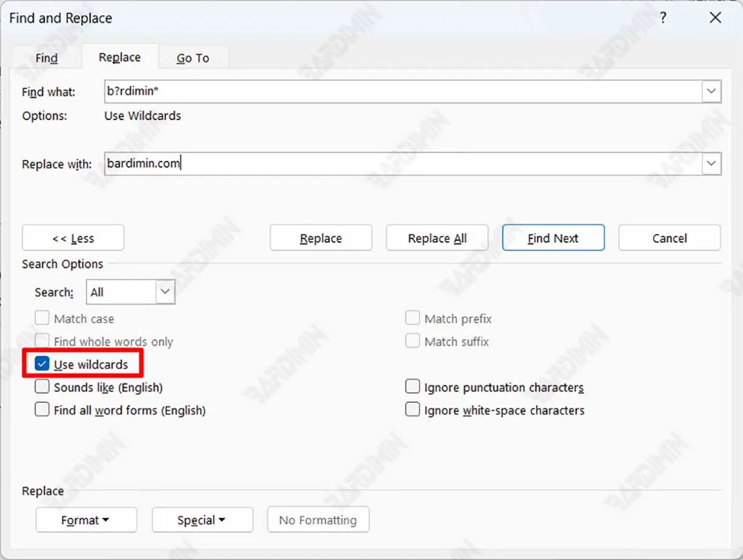Enable Ignore punctuation characters option
Viewport: 743px width, 560px height.
(x=412, y=387)
